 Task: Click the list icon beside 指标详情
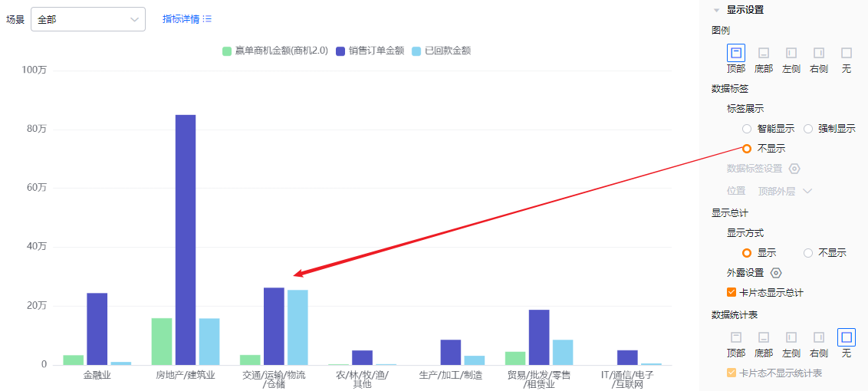pos(208,19)
